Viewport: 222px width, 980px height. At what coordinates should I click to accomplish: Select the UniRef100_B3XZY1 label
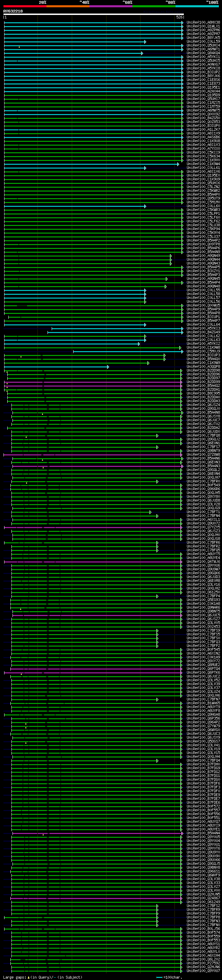pyautogui.click(x=203, y=271)
